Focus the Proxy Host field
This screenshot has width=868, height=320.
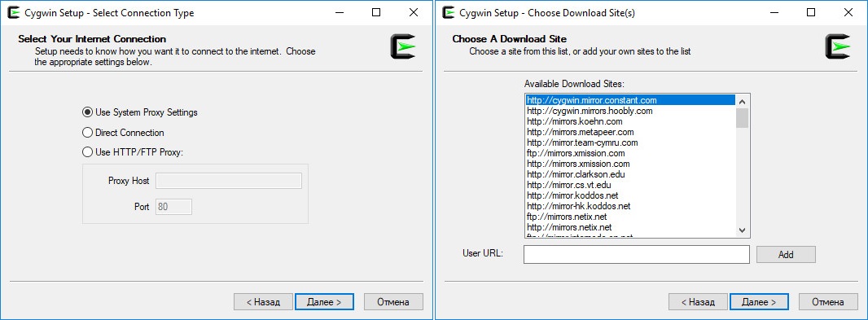click(229, 181)
